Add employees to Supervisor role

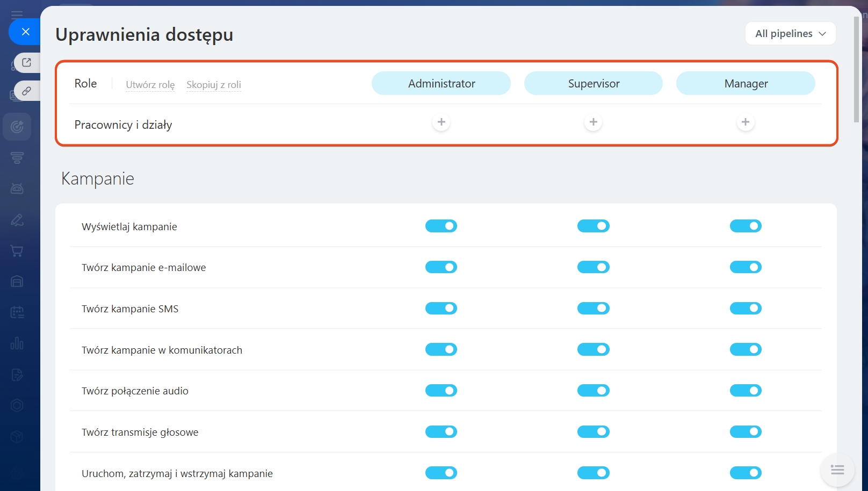(594, 122)
